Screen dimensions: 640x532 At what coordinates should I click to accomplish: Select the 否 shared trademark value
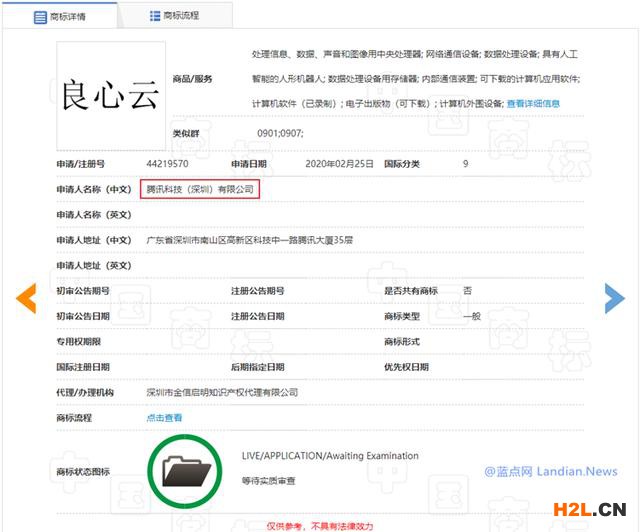pos(467,291)
